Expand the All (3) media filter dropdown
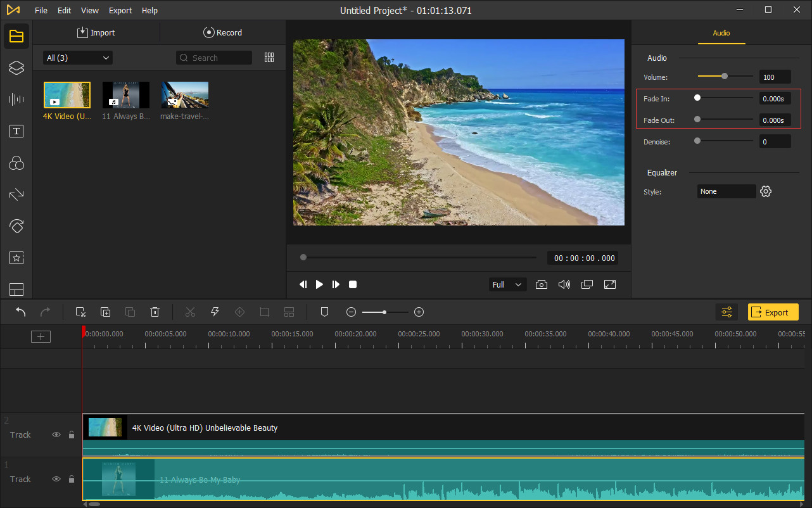This screenshot has height=508, width=812. [x=77, y=58]
